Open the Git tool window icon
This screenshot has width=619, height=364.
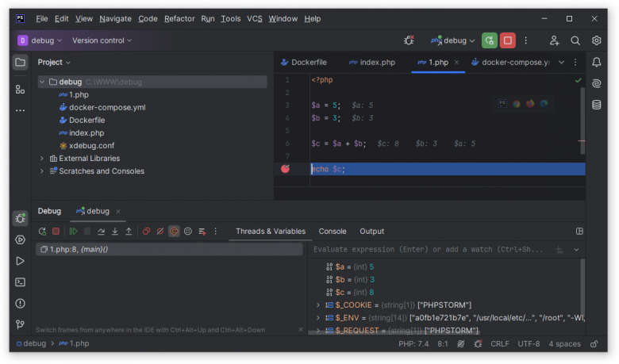point(20,324)
